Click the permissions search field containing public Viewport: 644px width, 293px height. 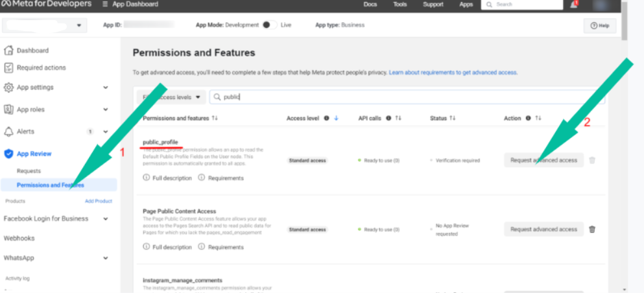pos(407,97)
